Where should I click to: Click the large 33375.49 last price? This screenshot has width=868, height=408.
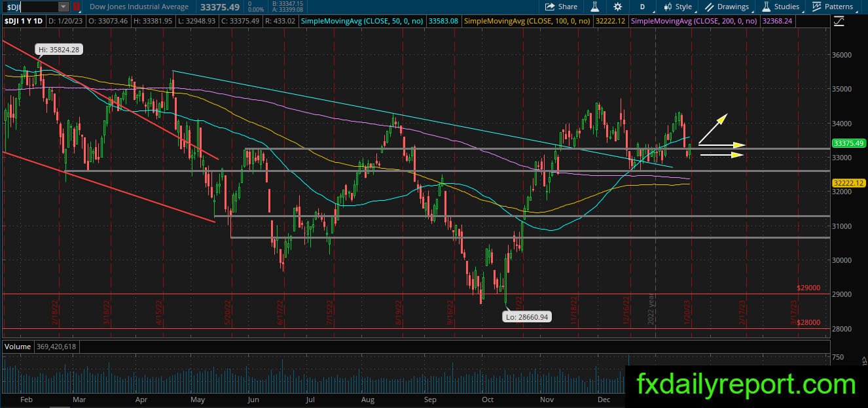click(x=221, y=7)
